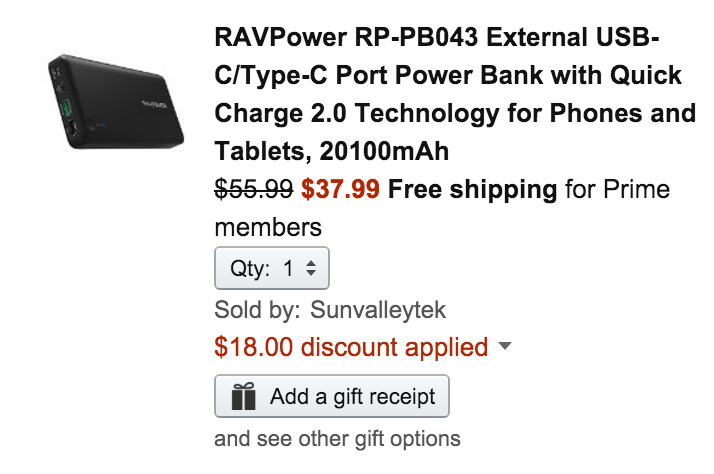Click the $18.00 discount applied text
The width and height of the screenshot is (714, 474).
(x=351, y=347)
